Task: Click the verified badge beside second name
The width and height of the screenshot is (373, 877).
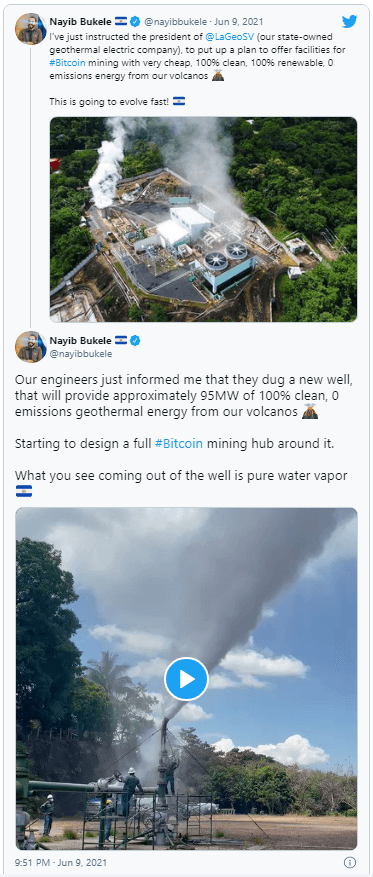Action: (135, 341)
